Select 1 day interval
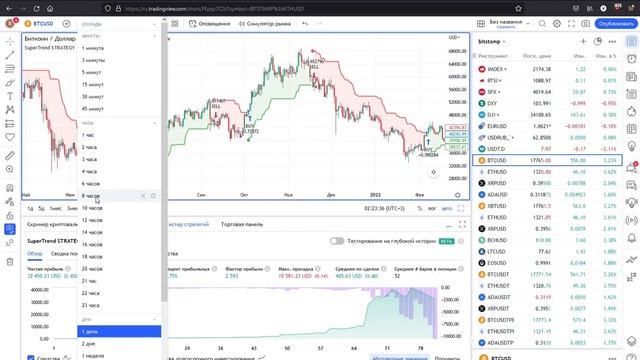 tap(119, 331)
